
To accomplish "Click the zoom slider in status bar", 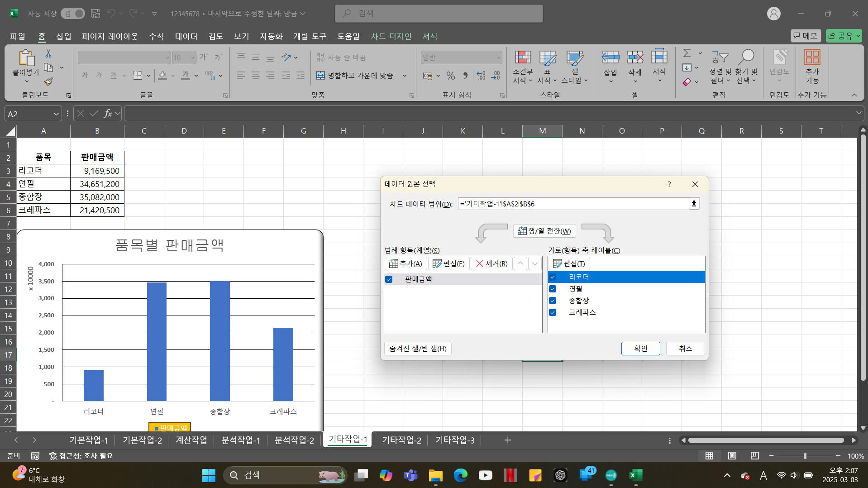I will pyautogui.click(x=805, y=456).
